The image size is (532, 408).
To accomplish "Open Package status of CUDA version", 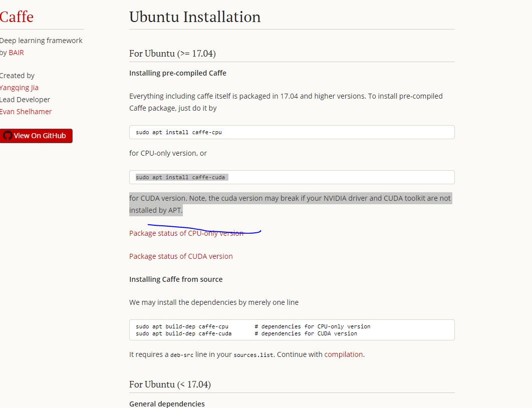I will [x=181, y=256].
